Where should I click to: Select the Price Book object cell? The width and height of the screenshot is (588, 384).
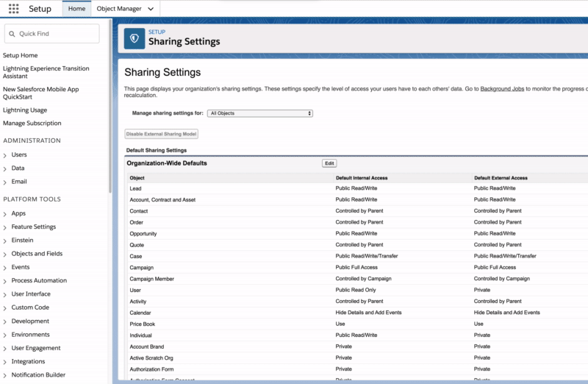click(x=142, y=324)
